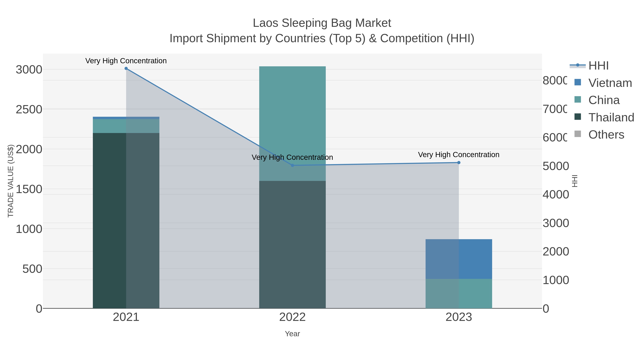Click the 2021 x-axis tick label
This screenshot has height=362, width=644.
click(x=126, y=317)
